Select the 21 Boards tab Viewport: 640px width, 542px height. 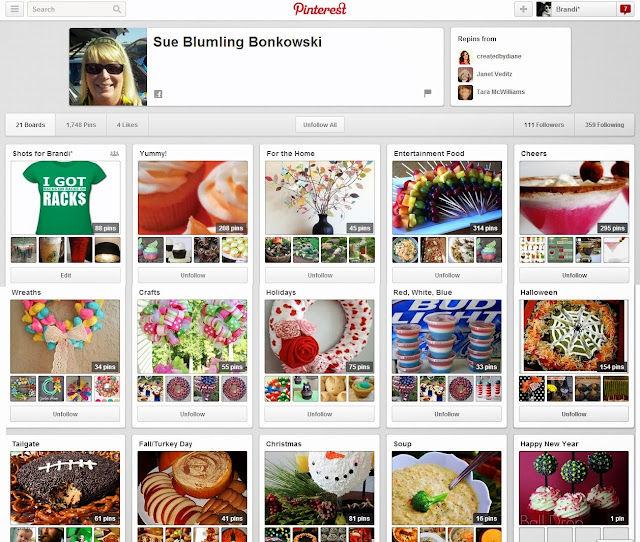tap(31, 125)
